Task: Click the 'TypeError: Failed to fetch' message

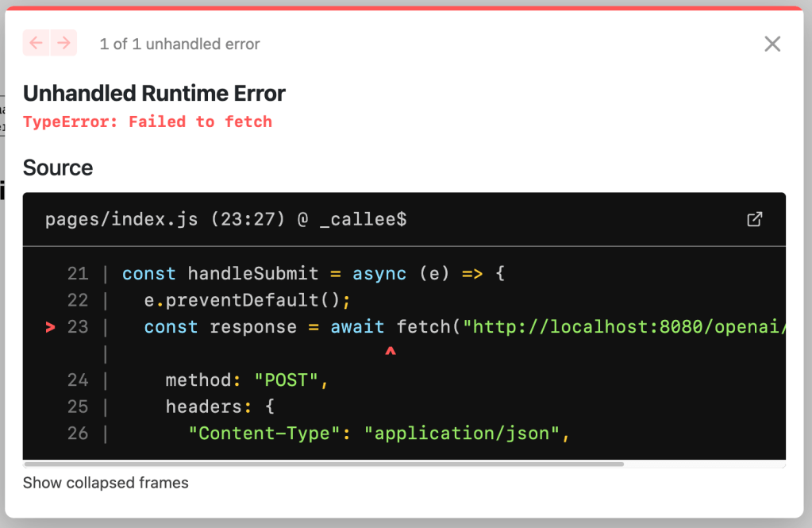Action: (148, 121)
